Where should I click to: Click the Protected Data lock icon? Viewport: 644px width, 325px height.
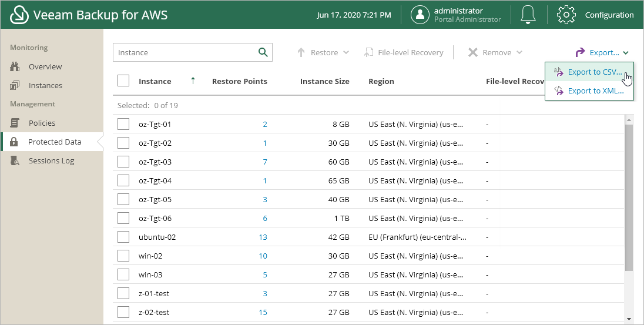(x=14, y=142)
